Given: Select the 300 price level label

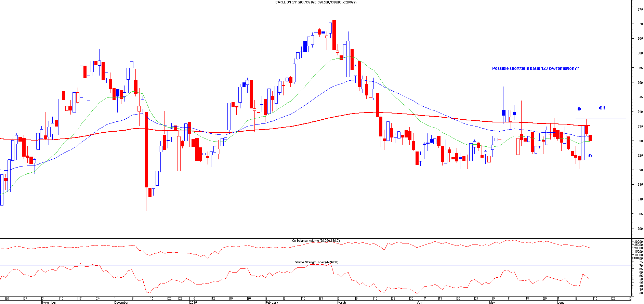Looking at the screenshot, I should point(640,229).
